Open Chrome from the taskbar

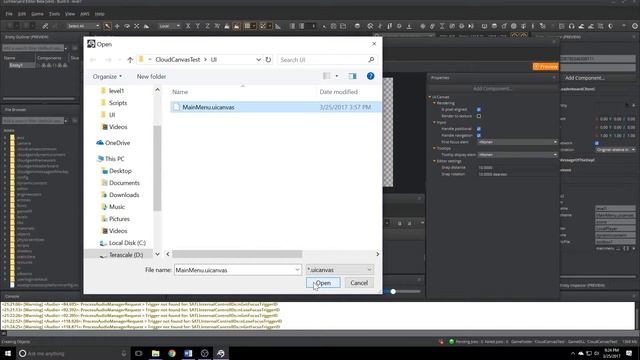[x=172, y=353]
